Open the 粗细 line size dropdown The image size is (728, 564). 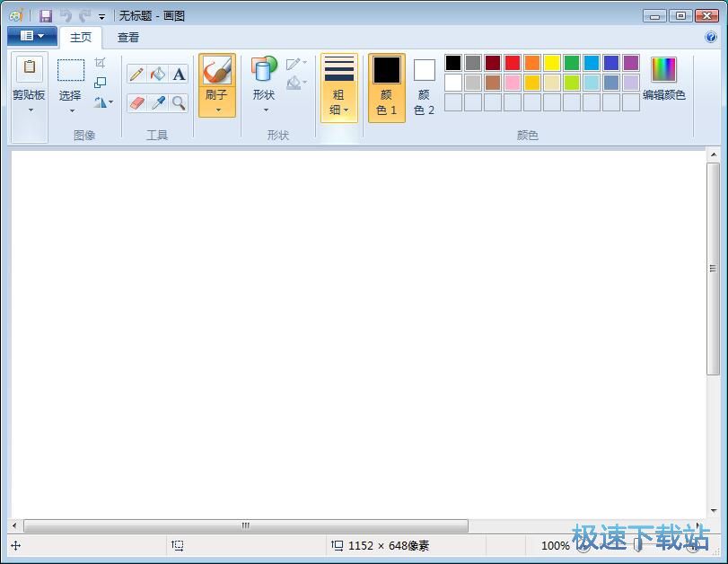[x=339, y=88]
